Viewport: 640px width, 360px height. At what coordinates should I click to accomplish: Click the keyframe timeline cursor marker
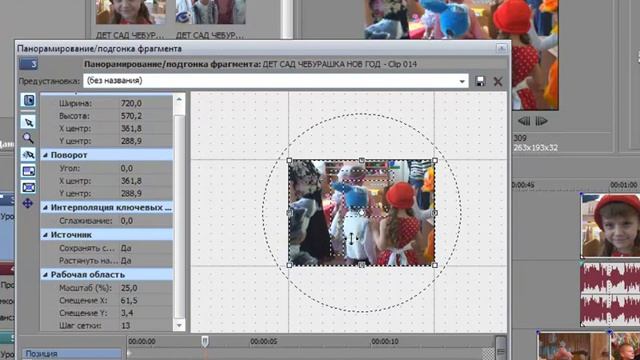[x=205, y=341]
